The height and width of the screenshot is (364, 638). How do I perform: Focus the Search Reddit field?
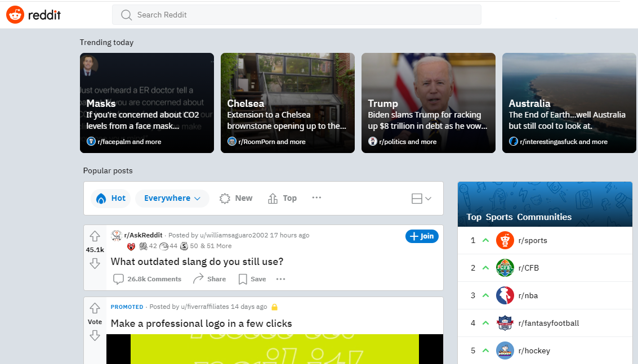pyautogui.click(x=297, y=15)
